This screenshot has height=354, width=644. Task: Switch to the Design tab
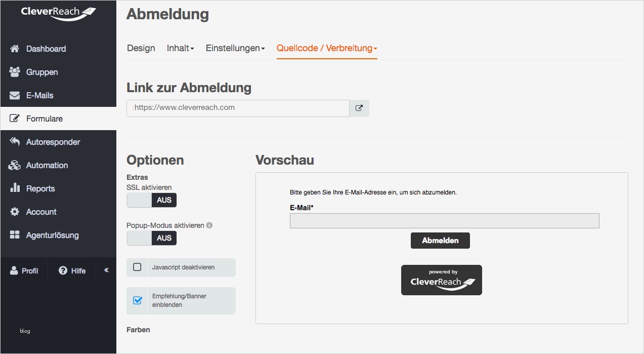coord(141,48)
